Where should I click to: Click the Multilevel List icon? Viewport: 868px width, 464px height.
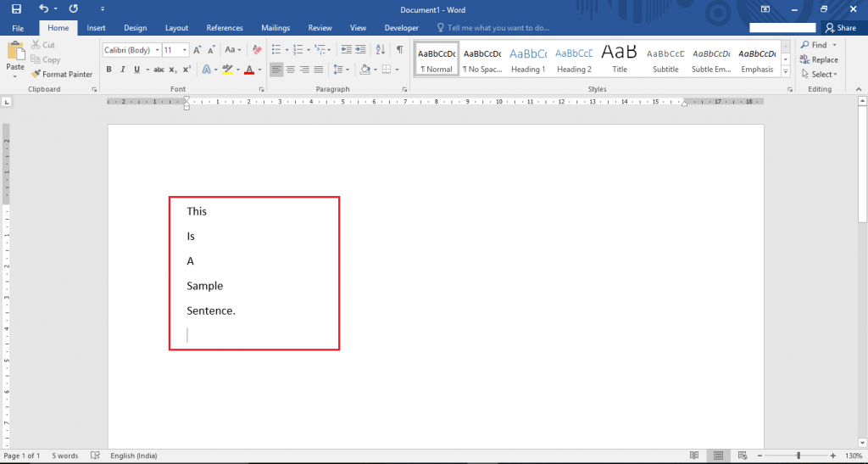click(319, 50)
